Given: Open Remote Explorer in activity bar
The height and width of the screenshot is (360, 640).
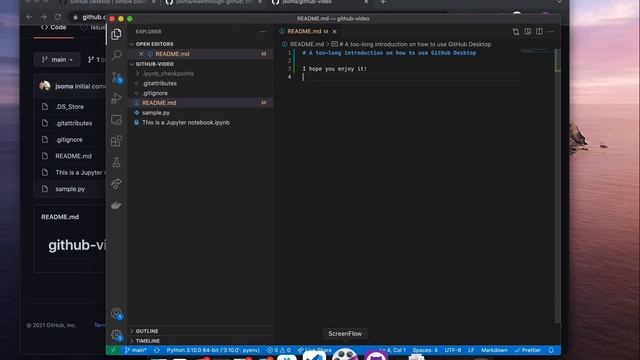Looking at the screenshot, I should coord(116,120).
